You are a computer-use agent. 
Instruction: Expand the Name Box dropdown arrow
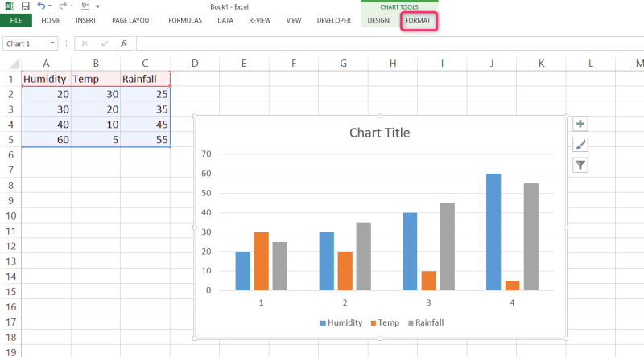(x=52, y=43)
